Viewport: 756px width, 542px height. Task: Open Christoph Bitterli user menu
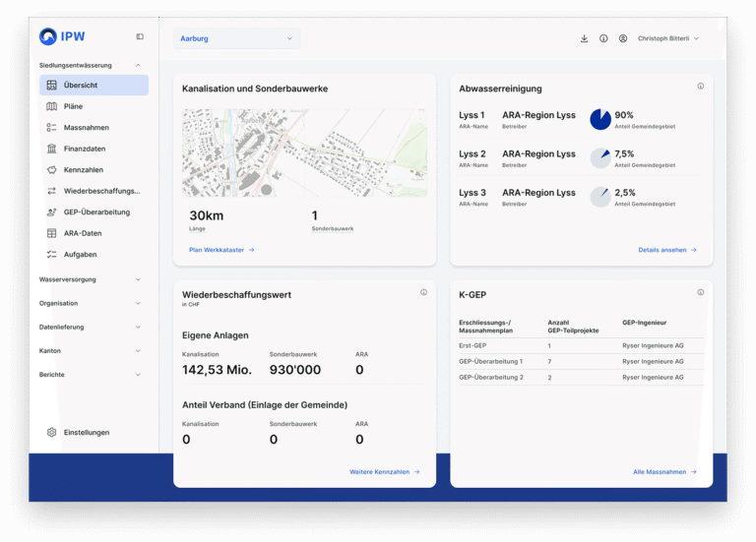click(668, 38)
